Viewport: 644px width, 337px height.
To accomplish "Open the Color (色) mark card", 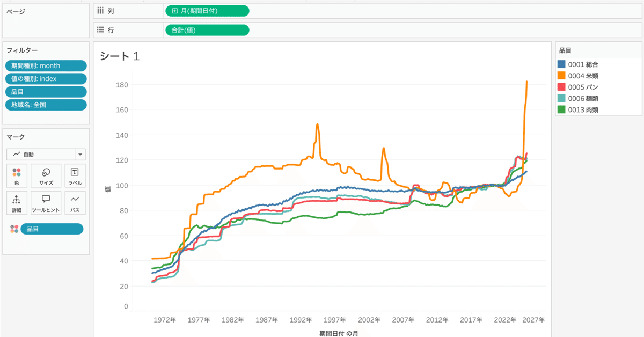I will tap(17, 176).
